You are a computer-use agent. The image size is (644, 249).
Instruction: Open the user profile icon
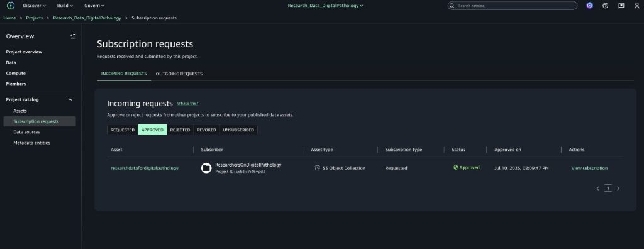[637, 6]
